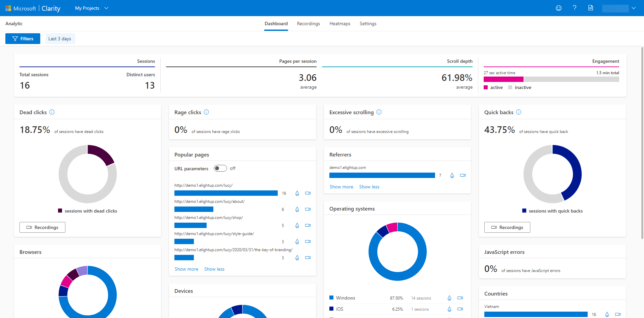Switch to the Heatmaps tab
This screenshot has height=318, width=644.
[x=340, y=24]
